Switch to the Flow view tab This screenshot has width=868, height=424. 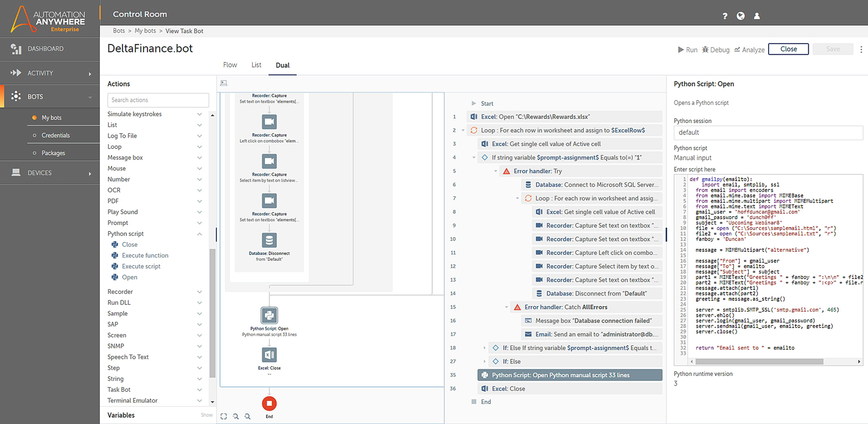(230, 65)
